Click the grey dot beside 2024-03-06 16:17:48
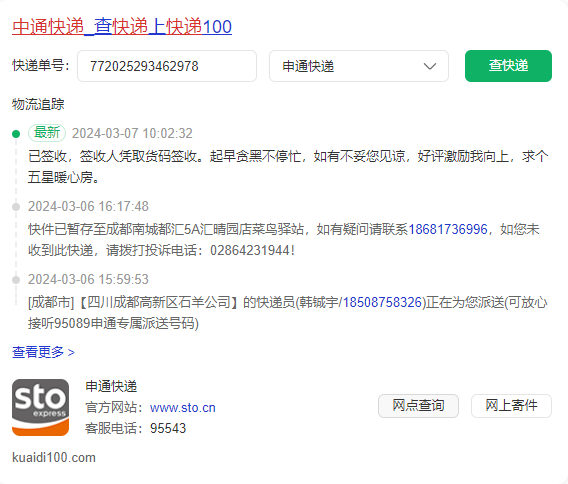The height and width of the screenshot is (484, 568). click(16, 207)
